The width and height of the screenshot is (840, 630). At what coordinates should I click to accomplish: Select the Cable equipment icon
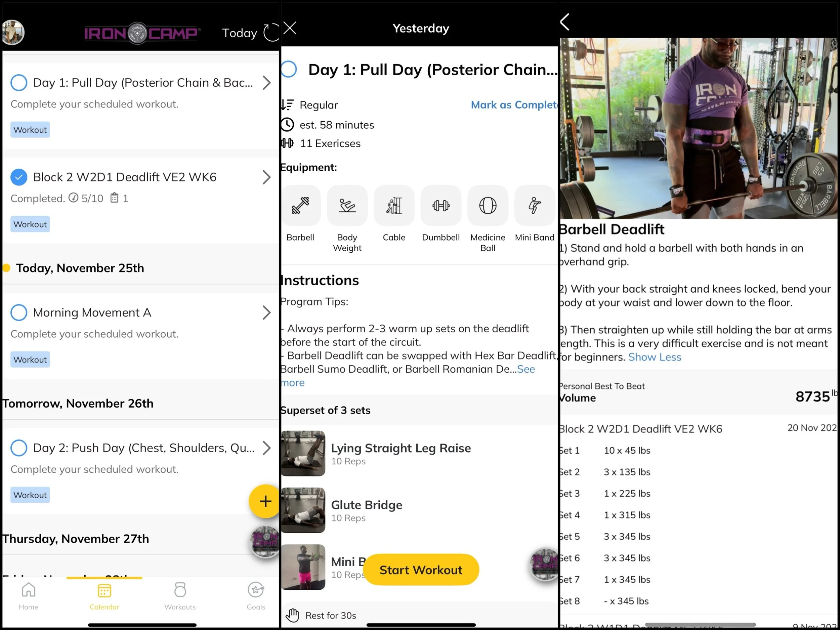tap(394, 205)
